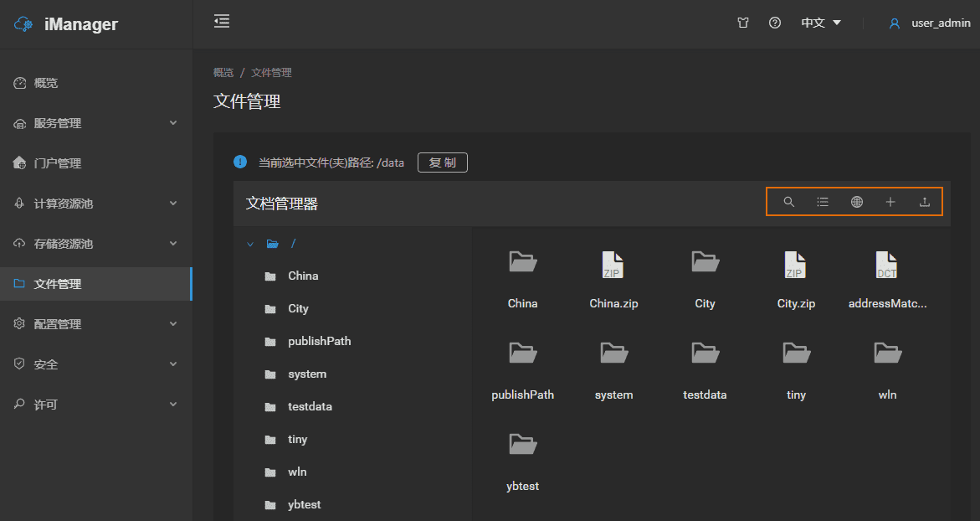This screenshot has height=521, width=980.
Task: Click the globe icon in document manager
Action: point(857,202)
